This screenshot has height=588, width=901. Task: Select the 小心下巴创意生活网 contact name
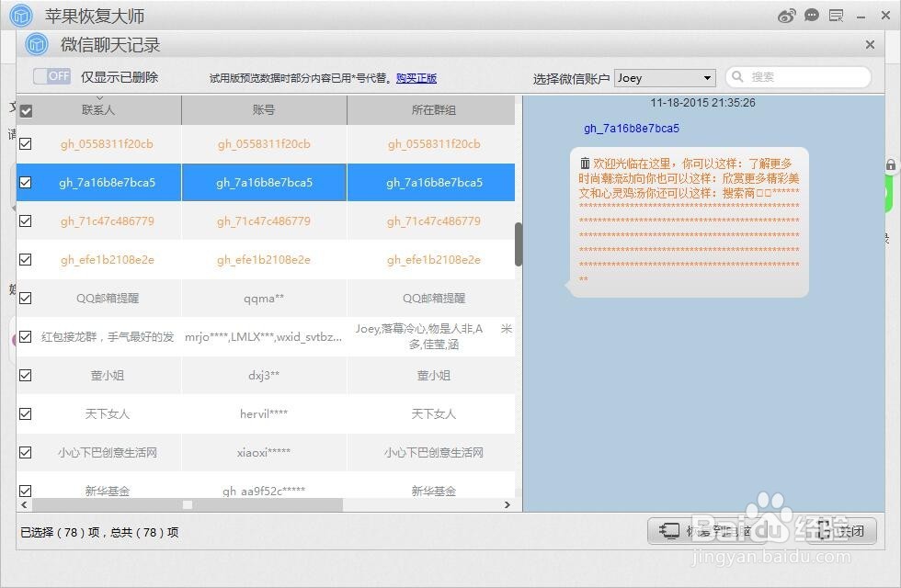(x=107, y=452)
